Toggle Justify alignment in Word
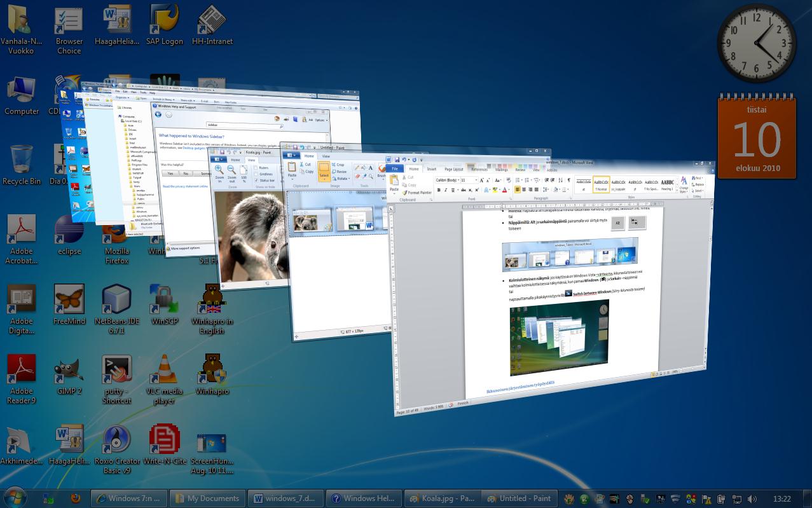Viewport: 812px width, 508px height. coord(537,189)
